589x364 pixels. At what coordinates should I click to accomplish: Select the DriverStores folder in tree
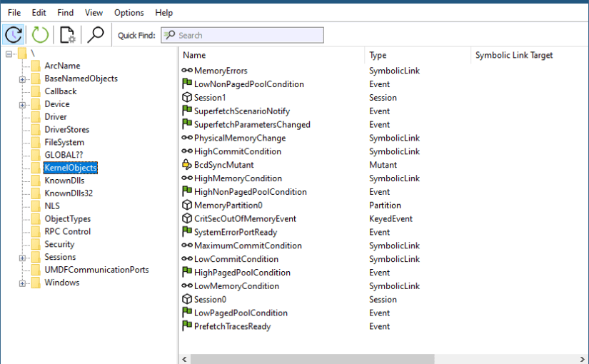tap(67, 130)
